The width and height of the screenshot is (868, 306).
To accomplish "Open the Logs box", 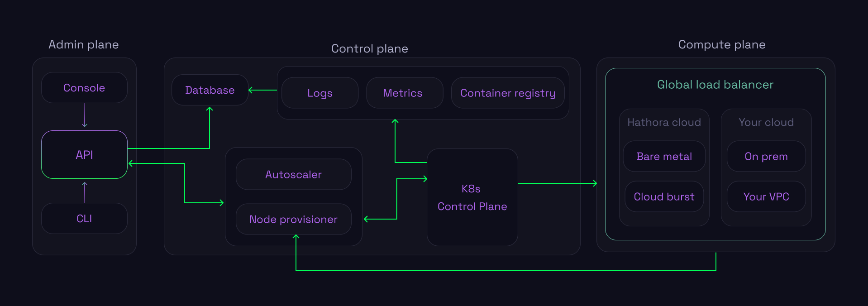I will [320, 93].
